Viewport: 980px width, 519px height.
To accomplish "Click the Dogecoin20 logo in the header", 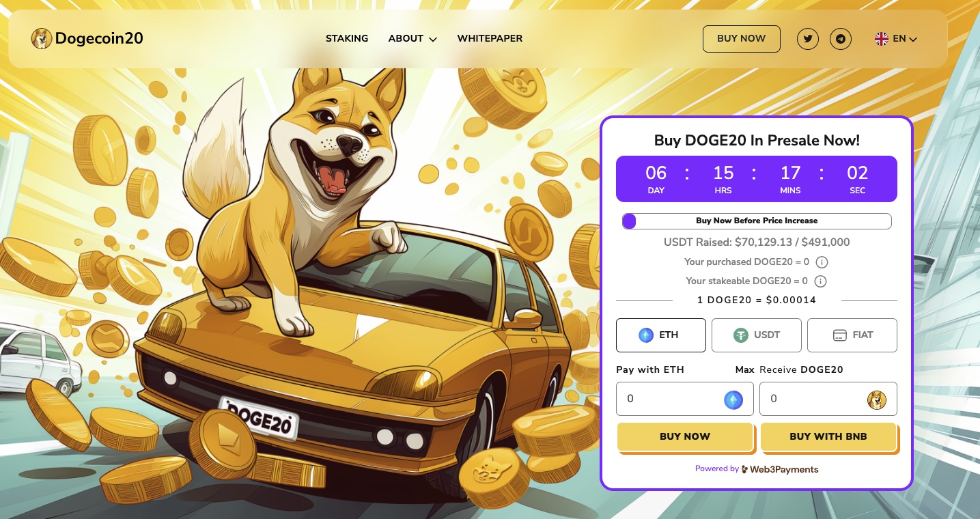I will tap(87, 38).
